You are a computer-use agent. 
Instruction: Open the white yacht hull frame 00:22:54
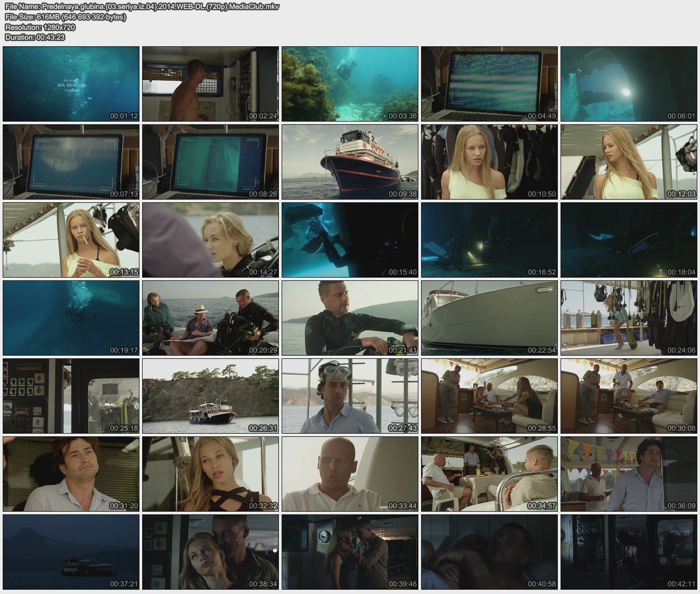489,318
